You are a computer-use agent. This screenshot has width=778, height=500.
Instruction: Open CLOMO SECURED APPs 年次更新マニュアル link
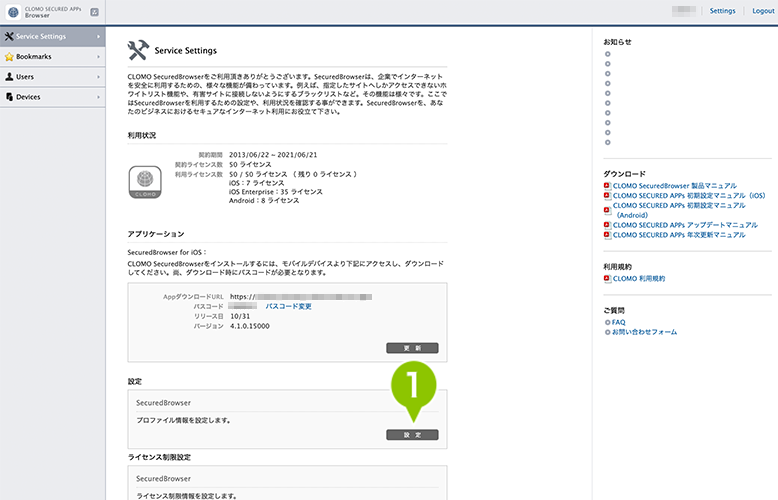click(679, 235)
